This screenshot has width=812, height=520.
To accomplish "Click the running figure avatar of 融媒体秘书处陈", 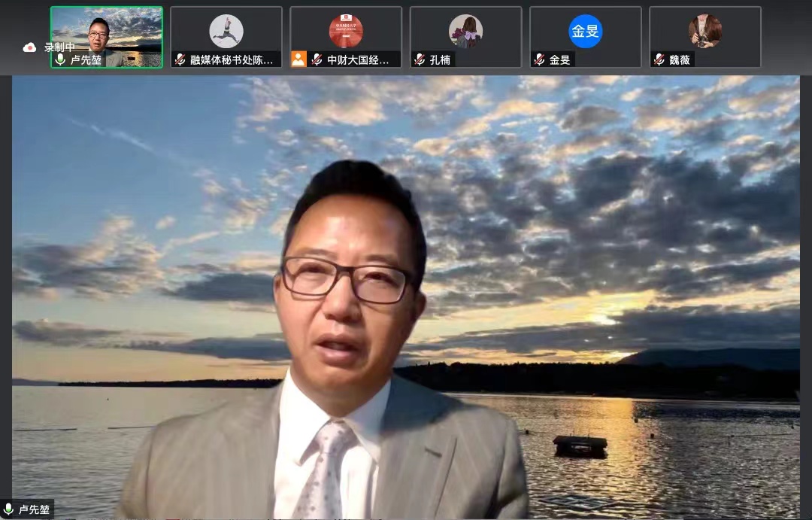I will point(226,31).
